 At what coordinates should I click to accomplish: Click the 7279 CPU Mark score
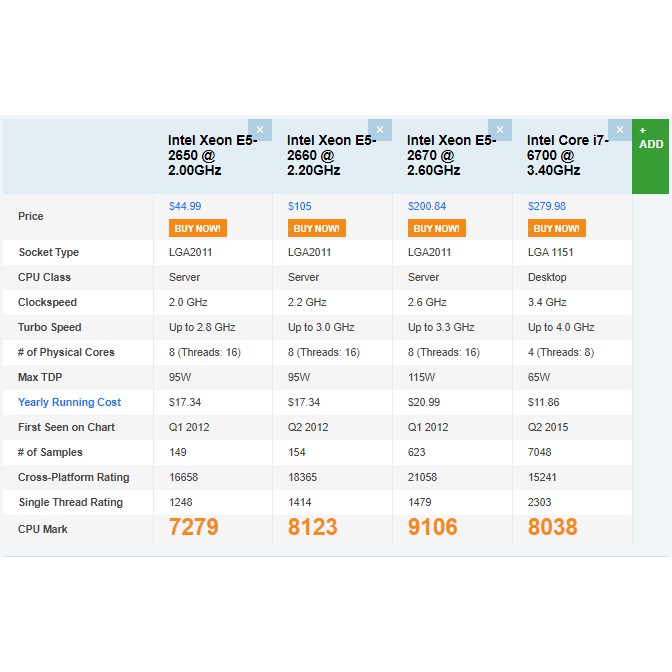[x=194, y=527]
